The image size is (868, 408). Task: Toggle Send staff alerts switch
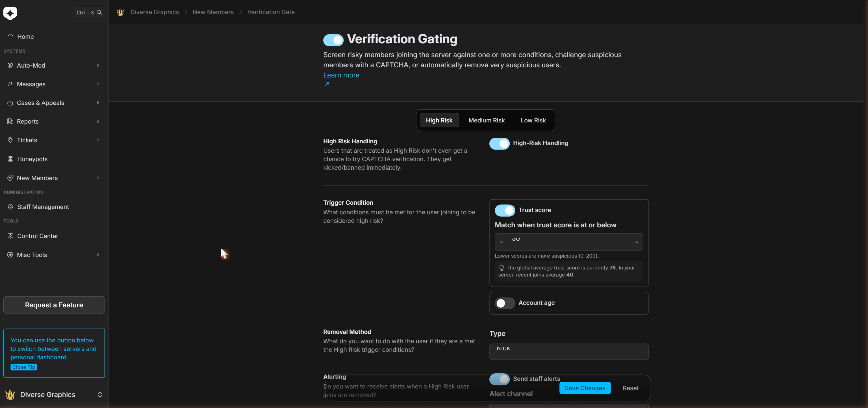click(499, 379)
